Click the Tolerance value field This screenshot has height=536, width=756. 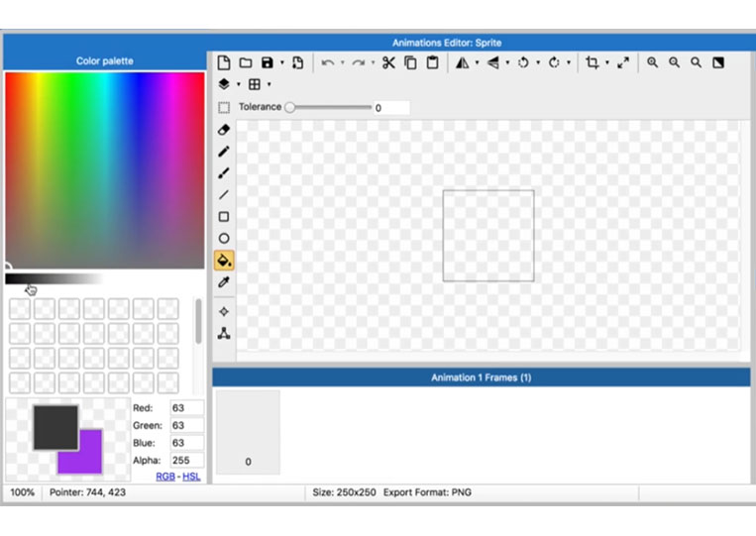[x=391, y=107]
